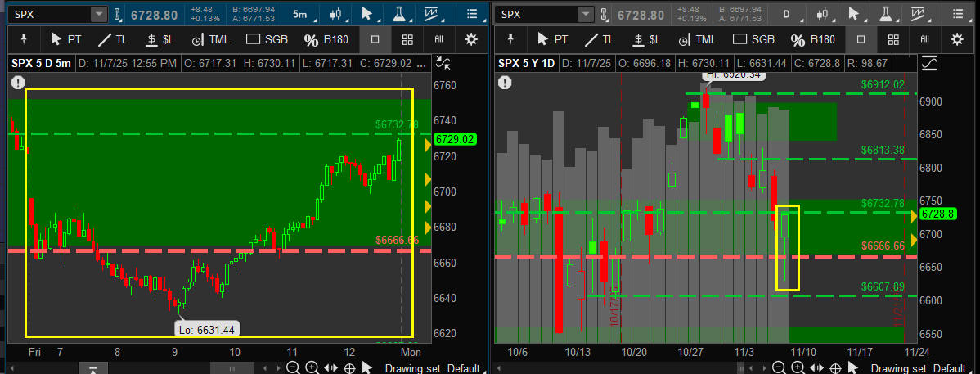Select the TML time level tool in left chart
This screenshot has width=980, height=374.
click(213, 39)
